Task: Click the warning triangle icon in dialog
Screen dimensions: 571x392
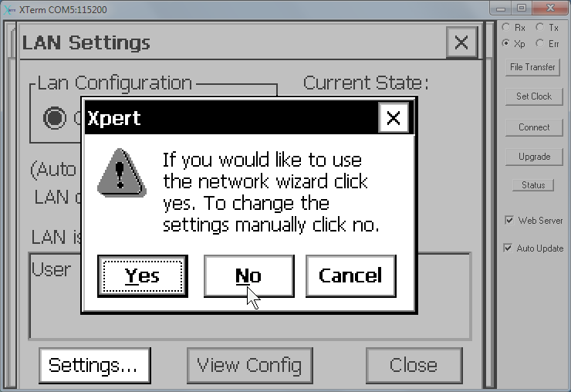Action: pyautogui.click(x=122, y=173)
